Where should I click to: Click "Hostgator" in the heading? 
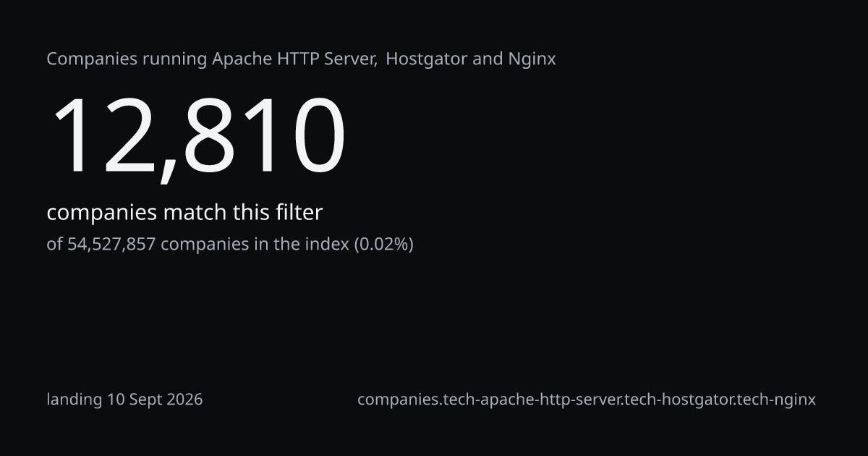[x=427, y=59]
